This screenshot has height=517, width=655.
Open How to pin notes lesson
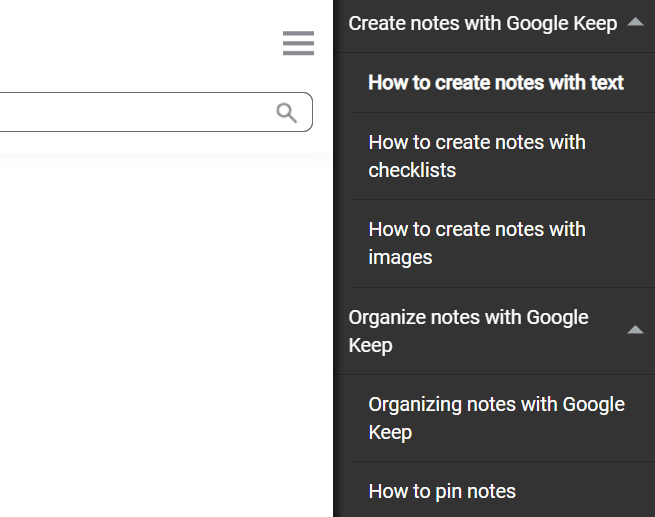click(x=442, y=491)
